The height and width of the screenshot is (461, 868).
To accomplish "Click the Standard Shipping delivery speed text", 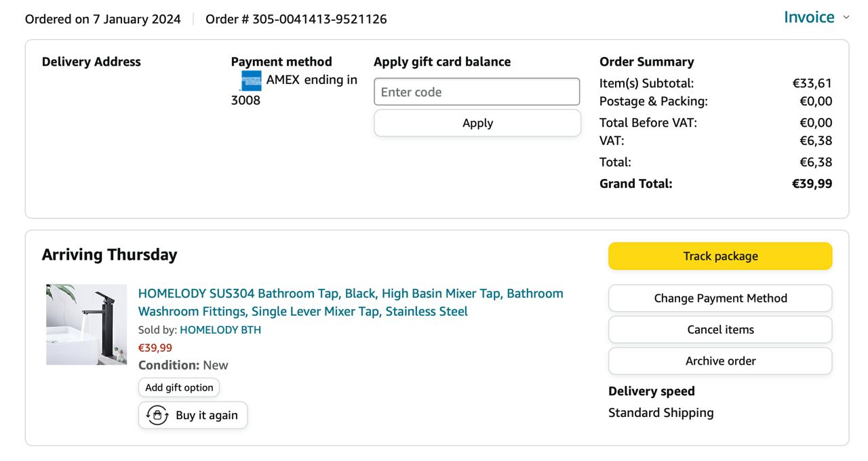I will coord(660,413).
